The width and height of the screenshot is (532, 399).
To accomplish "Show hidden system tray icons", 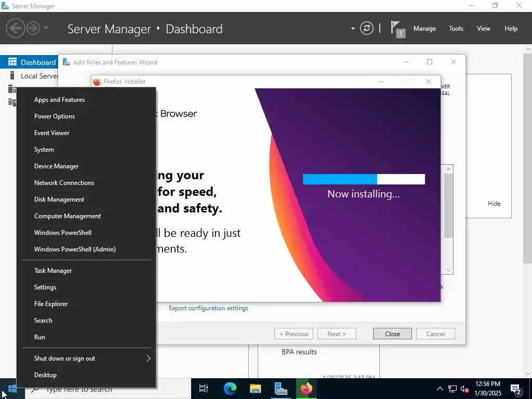I will point(440,389).
